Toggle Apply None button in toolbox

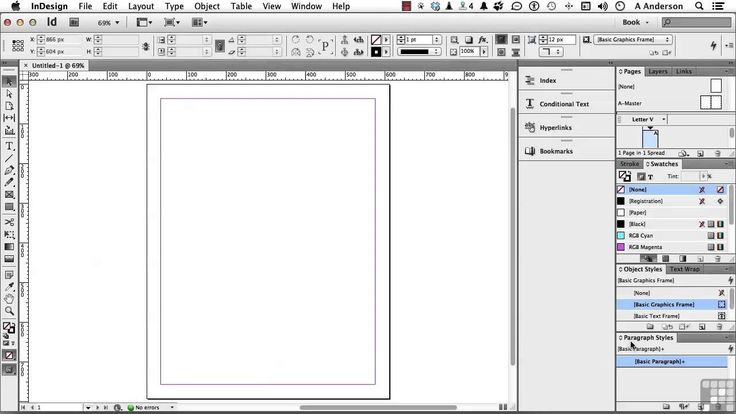9,355
